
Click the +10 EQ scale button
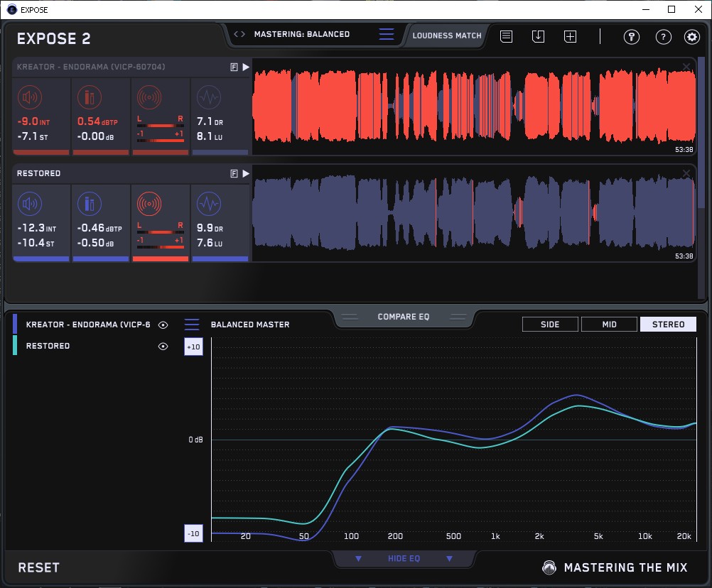coord(193,347)
